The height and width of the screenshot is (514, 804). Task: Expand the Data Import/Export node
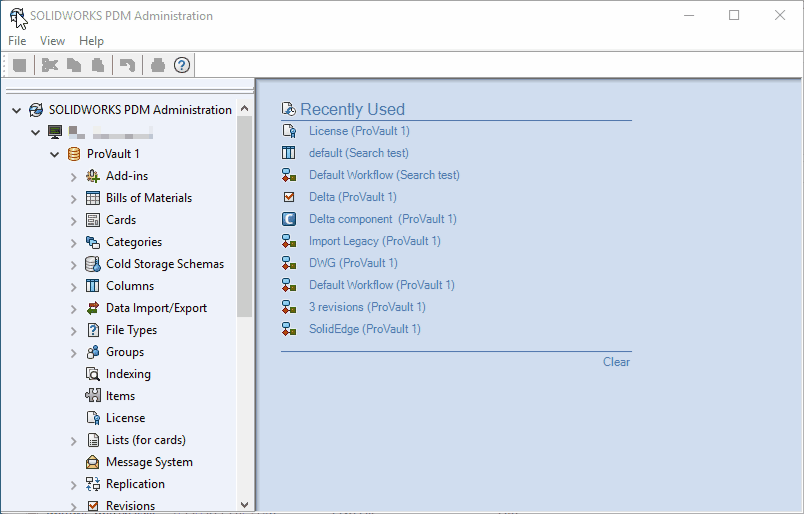pyautogui.click(x=73, y=309)
